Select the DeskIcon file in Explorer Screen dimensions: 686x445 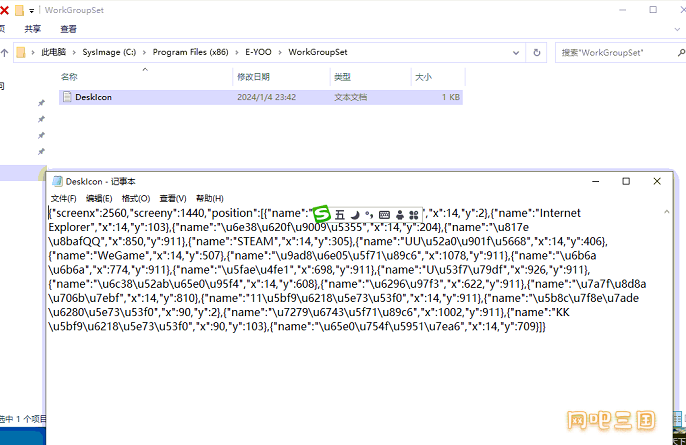(x=261, y=97)
